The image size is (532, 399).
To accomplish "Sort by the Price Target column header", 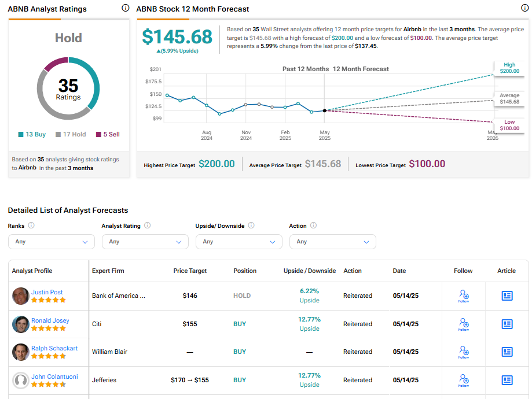I will click(x=190, y=271).
